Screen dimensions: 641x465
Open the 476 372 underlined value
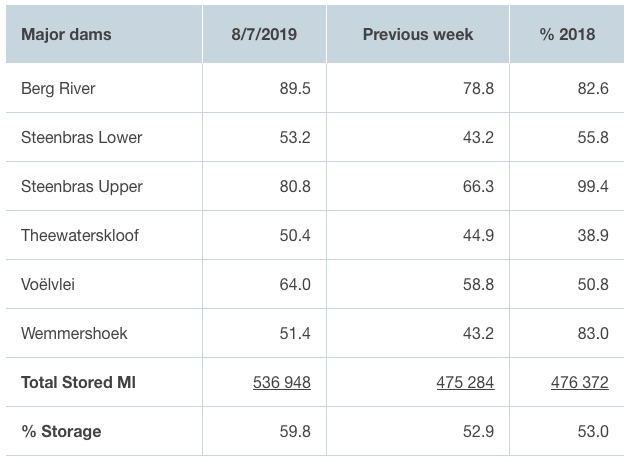coord(580,383)
